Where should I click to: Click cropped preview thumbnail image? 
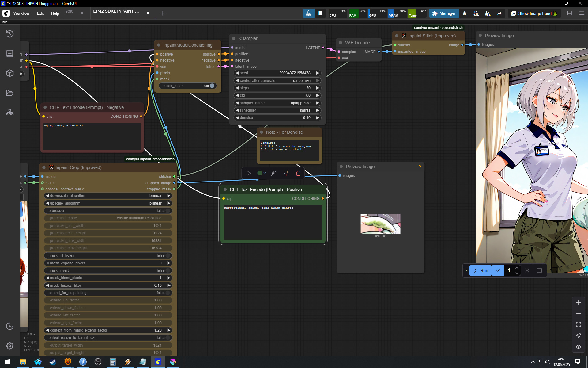coord(380,224)
